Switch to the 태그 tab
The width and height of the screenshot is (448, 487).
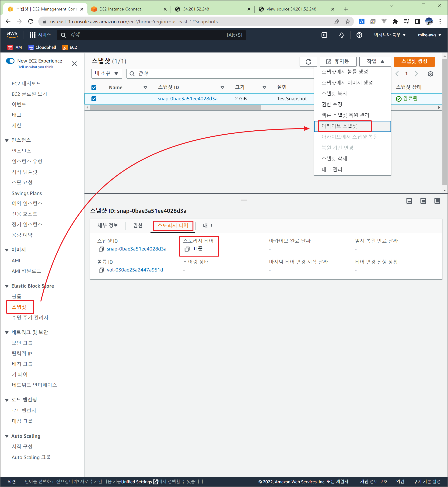tap(207, 225)
